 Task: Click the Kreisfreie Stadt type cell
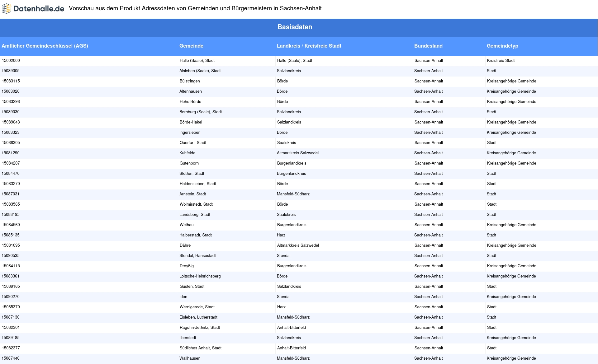point(501,61)
